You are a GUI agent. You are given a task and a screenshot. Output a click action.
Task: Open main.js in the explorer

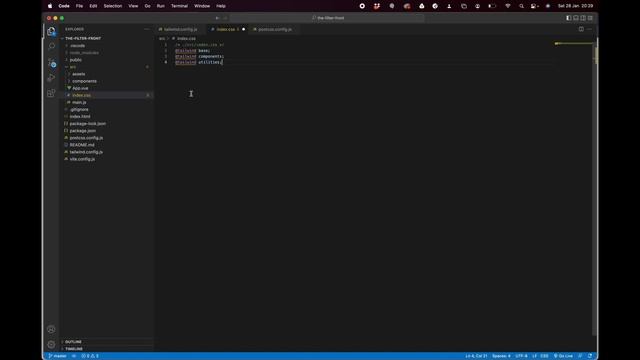(79, 102)
